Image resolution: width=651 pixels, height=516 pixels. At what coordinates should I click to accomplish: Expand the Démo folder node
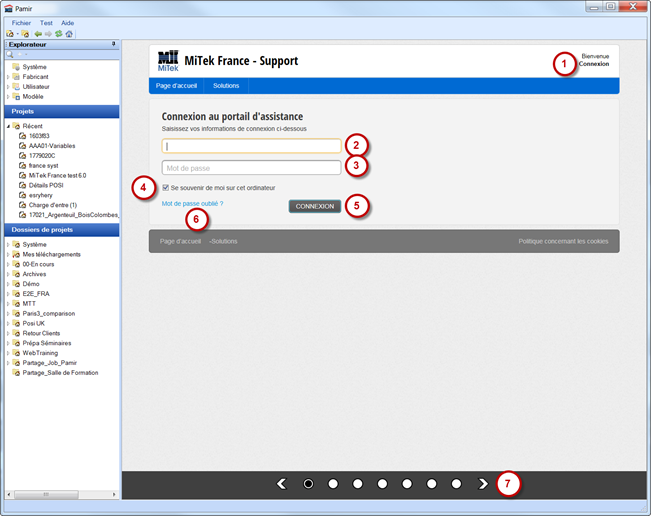pos(8,284)
